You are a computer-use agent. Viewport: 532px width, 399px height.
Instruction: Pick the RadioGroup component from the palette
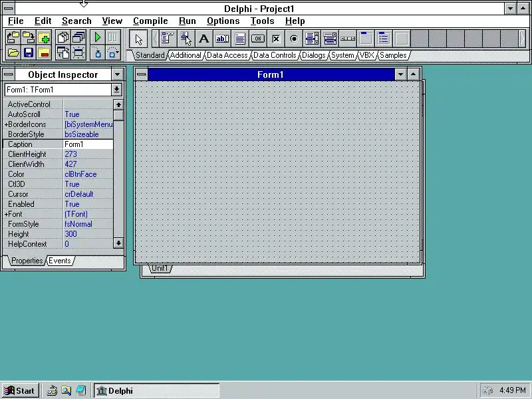click(384, 39)
